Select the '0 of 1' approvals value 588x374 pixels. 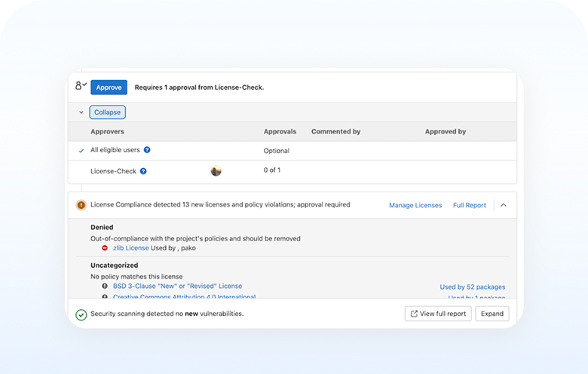click(x=272, y=170)
